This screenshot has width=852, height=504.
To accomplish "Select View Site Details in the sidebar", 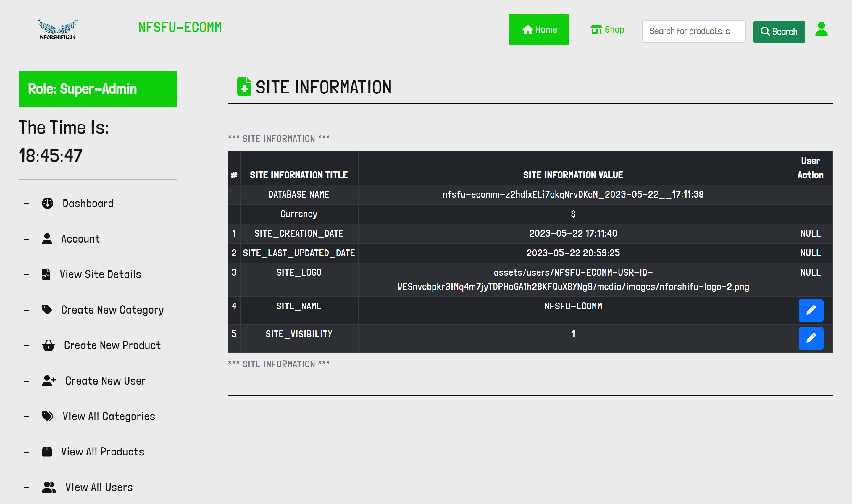I will (x=100, y=274).
